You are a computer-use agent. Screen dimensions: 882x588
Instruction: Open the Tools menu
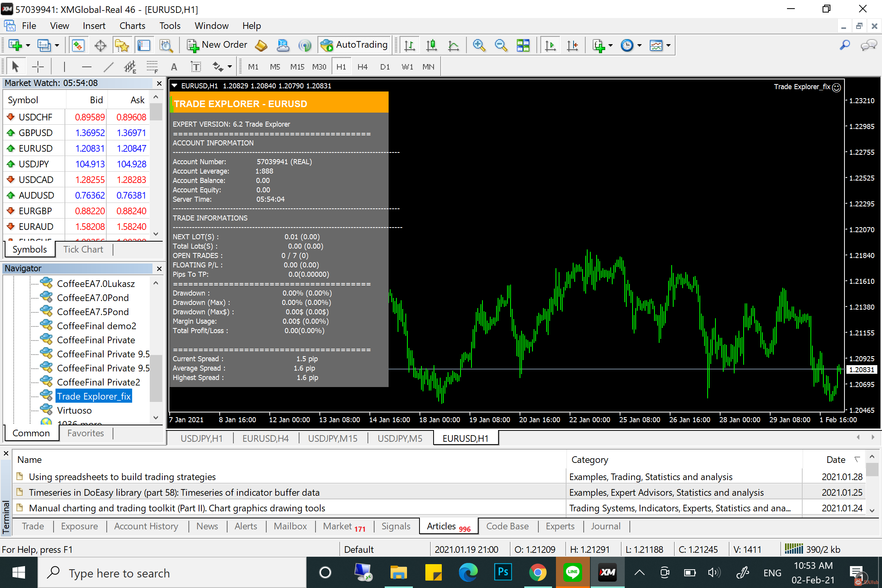coord(170,26)
